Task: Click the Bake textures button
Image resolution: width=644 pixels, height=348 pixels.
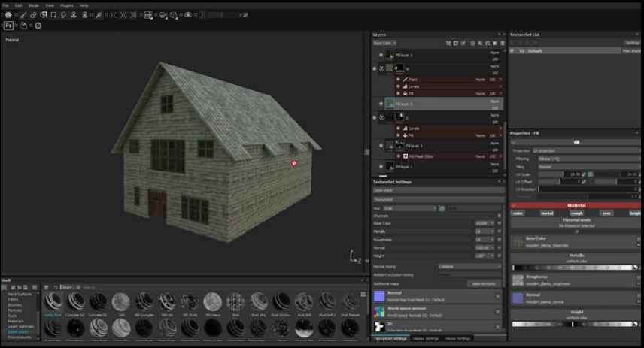Action: pyautogui.click(x=484, y=283)
